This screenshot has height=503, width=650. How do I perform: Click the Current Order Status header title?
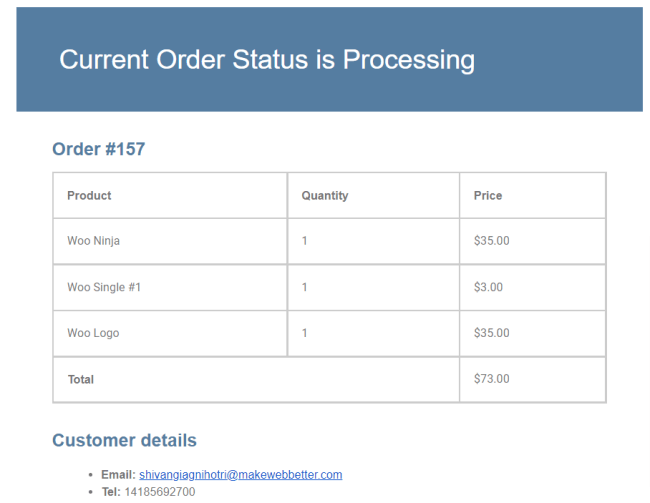[x=267, y=60]
